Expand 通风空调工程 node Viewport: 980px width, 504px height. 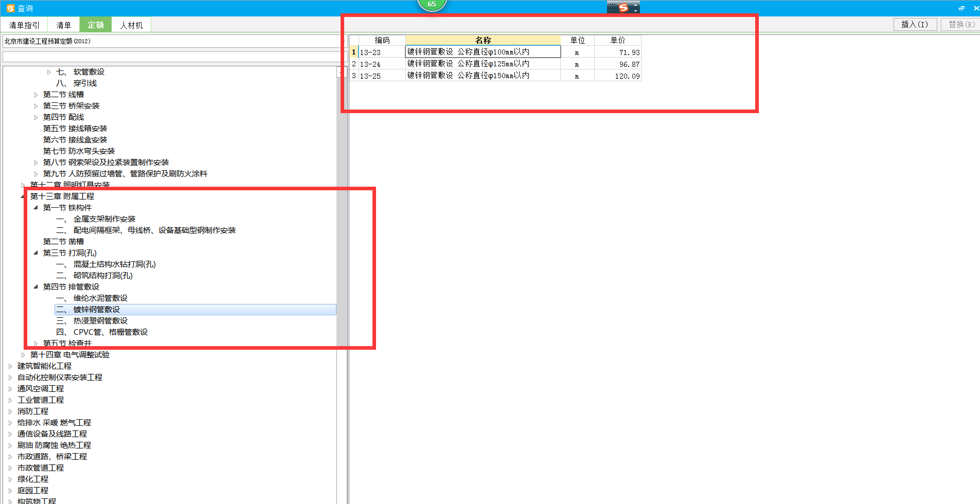pyautogui.click(x=10, y=389)
